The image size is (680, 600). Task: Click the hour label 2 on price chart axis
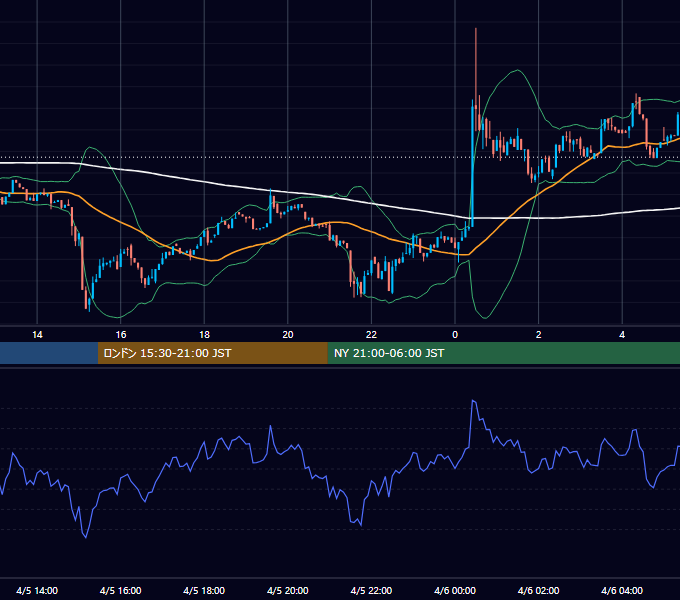coord(539,335)
